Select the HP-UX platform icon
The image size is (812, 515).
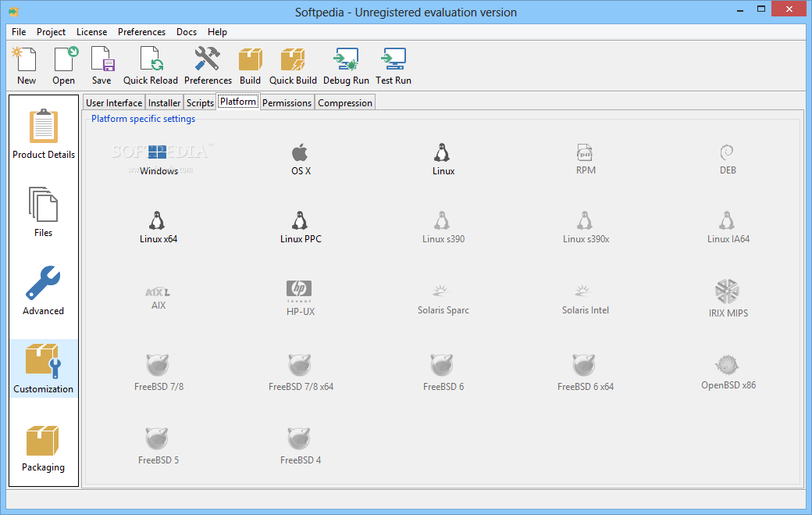click(x=301, y=299)
